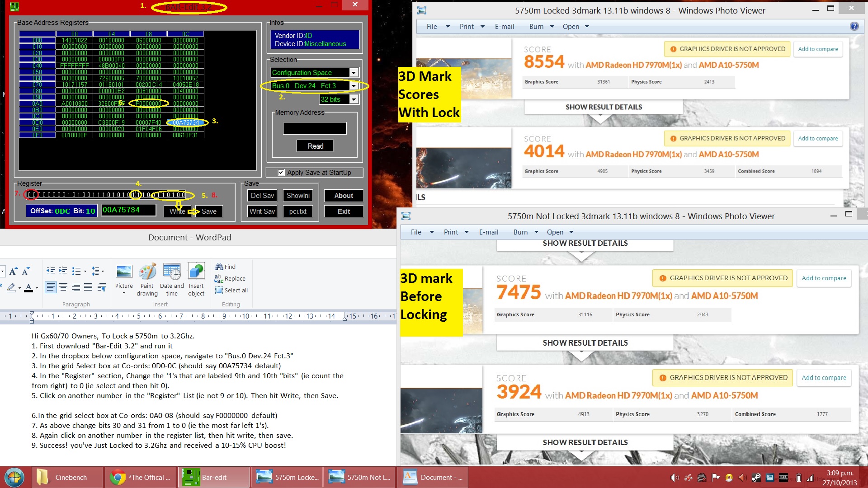Toggle the left-align paragraph button
The image size is (868, 488).
(51, 287)
